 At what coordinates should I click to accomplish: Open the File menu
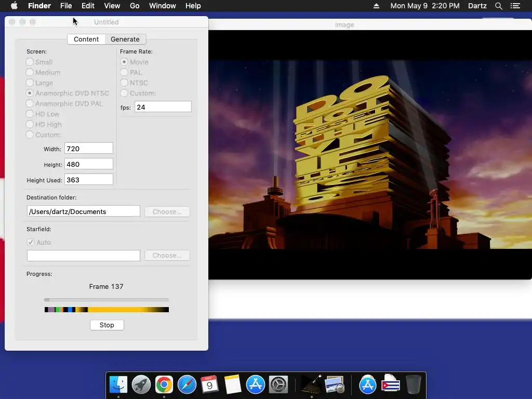click(66, 6)
